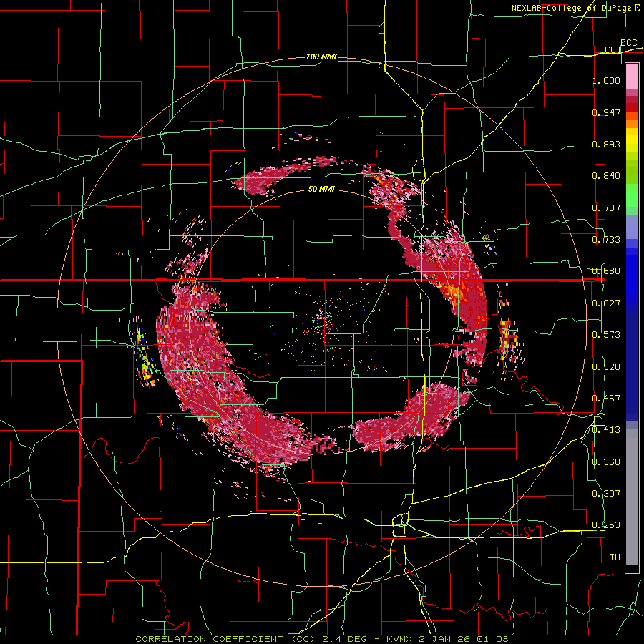Click the CORRELATION COEFFICIENT (CC) caption text
The height and width of the screenshot is (644, 644).
[225, 639]
